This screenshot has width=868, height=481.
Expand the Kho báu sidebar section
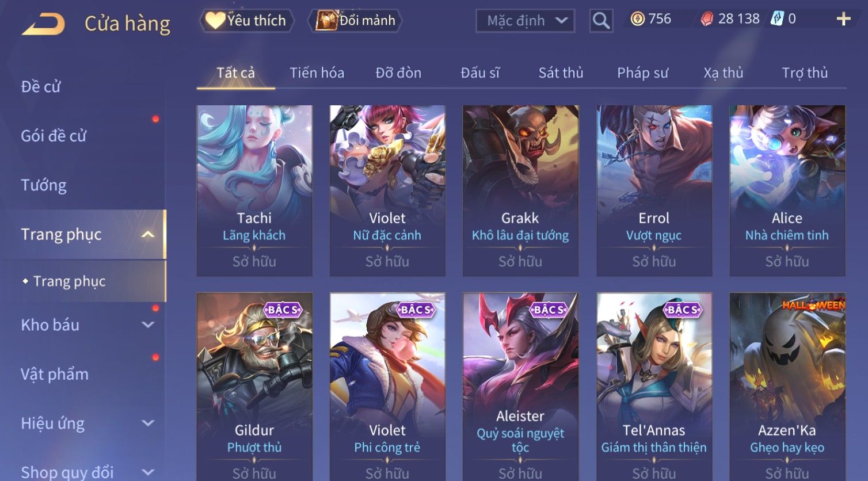tap(148, 325)
